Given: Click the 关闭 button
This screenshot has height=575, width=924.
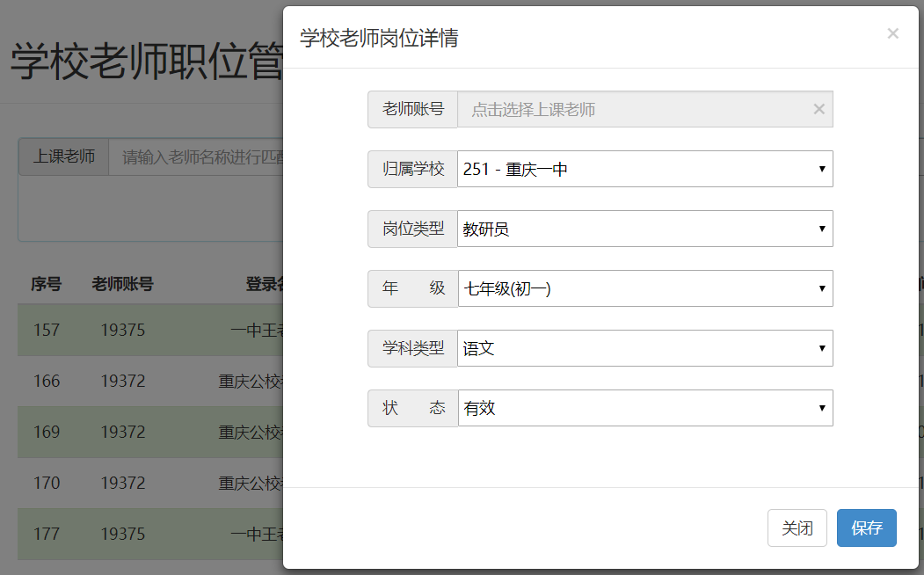Looking at the screenshot, I should [797, 528].
